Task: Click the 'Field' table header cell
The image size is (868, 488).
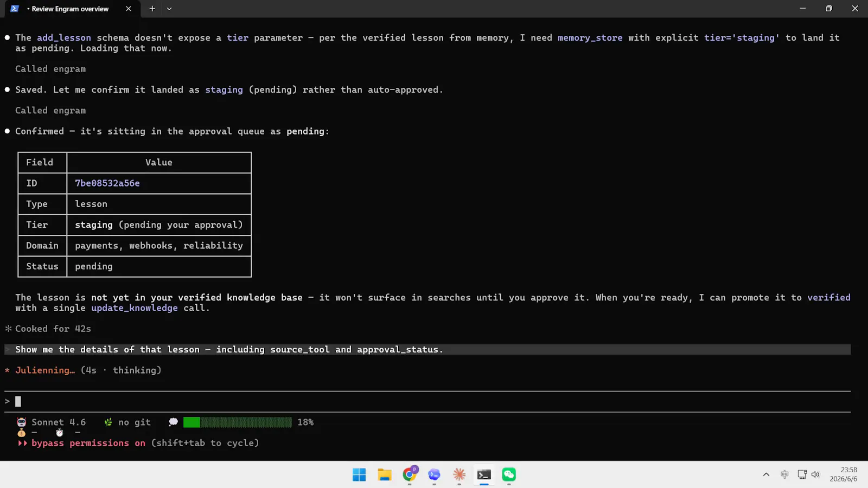Action: 42,162
